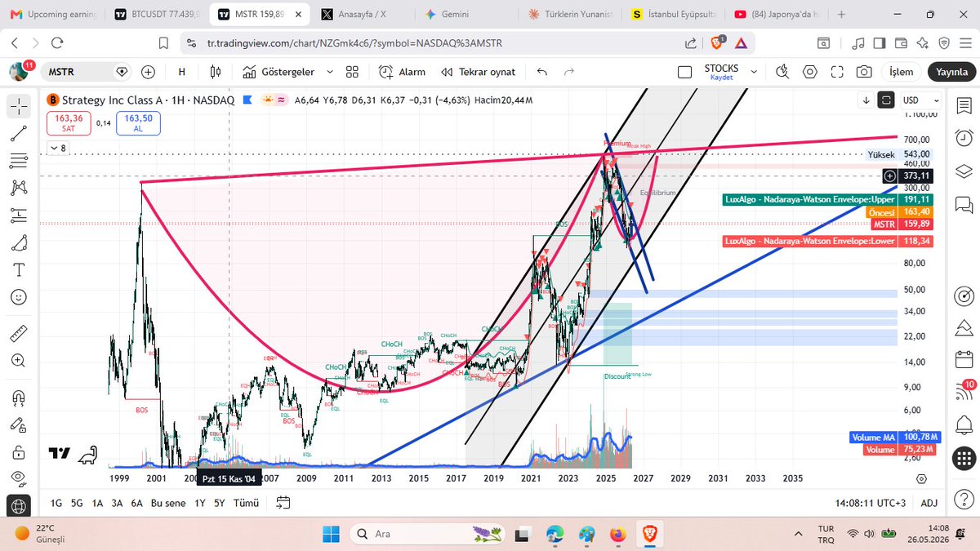Image resolution: width=980 pixels, height=551 pixels.
Task: Open the Windows Start menu
Action: [x=331, y=535]
